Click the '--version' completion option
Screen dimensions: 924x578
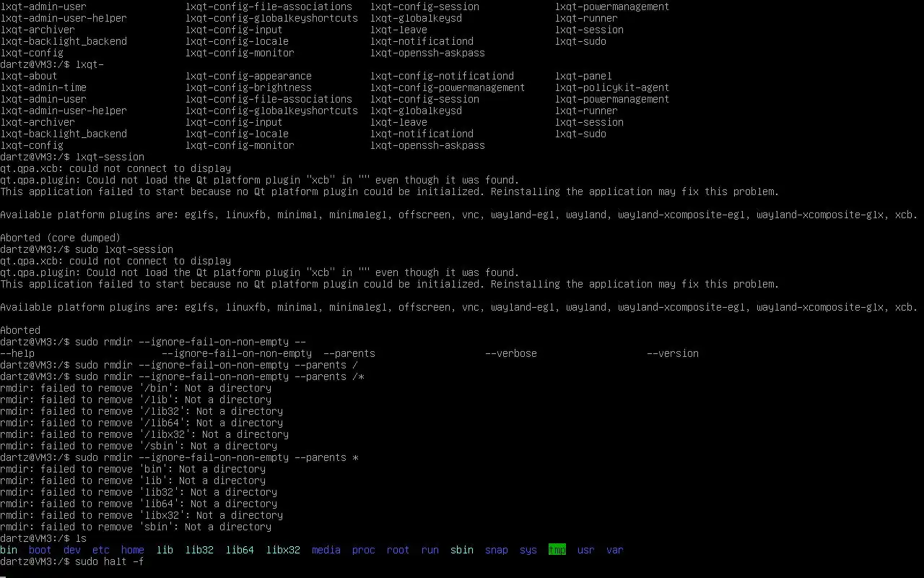click(673, 353)
